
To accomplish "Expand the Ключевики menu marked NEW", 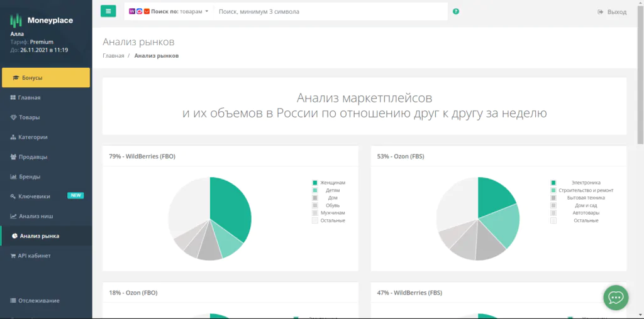I will [x=35, y=197].
